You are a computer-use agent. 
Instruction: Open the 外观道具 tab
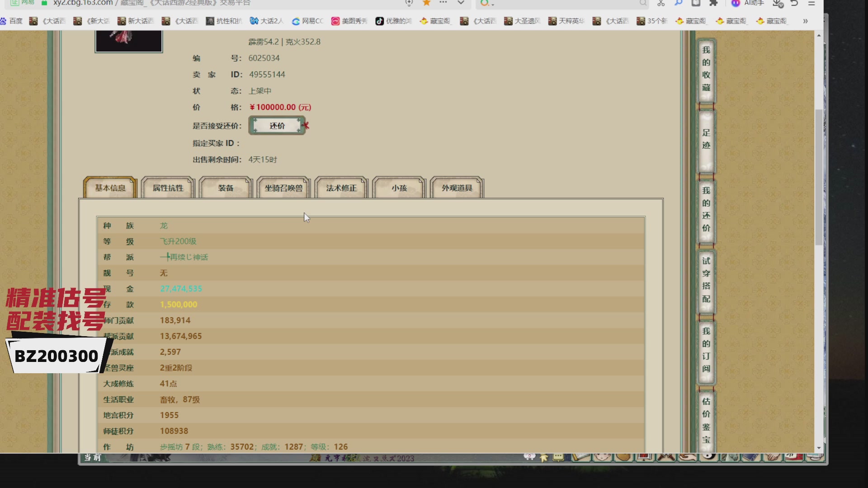457,188
